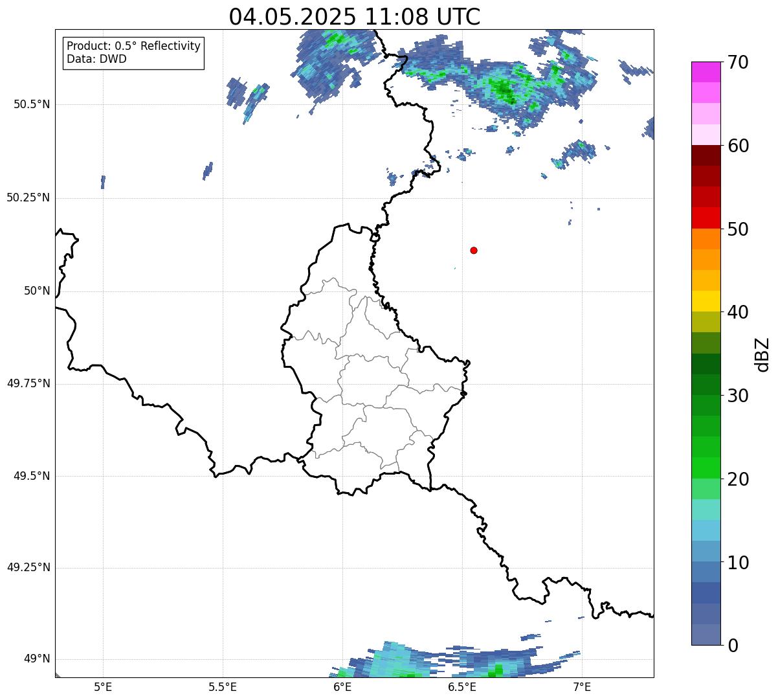Screen dimensions: 778x700
Task: Click the 30 value on the colorbar
Action: (x=738, y=396)
